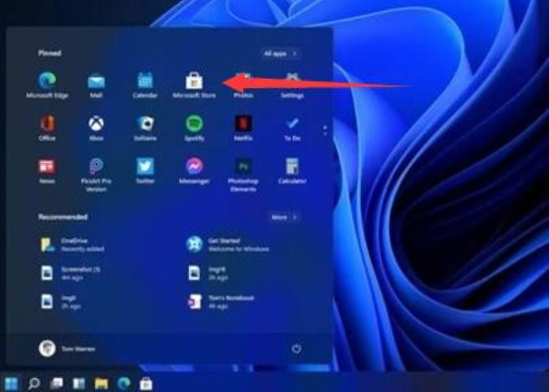Open the Xbox app
The height and width of the screenshot is (392, 549).
(96, 128)
